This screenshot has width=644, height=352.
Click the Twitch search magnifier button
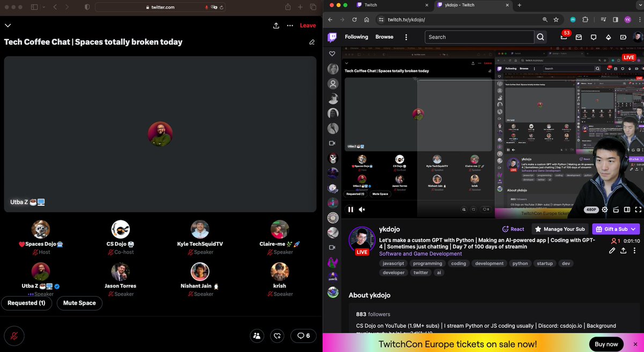coord(541,37)
